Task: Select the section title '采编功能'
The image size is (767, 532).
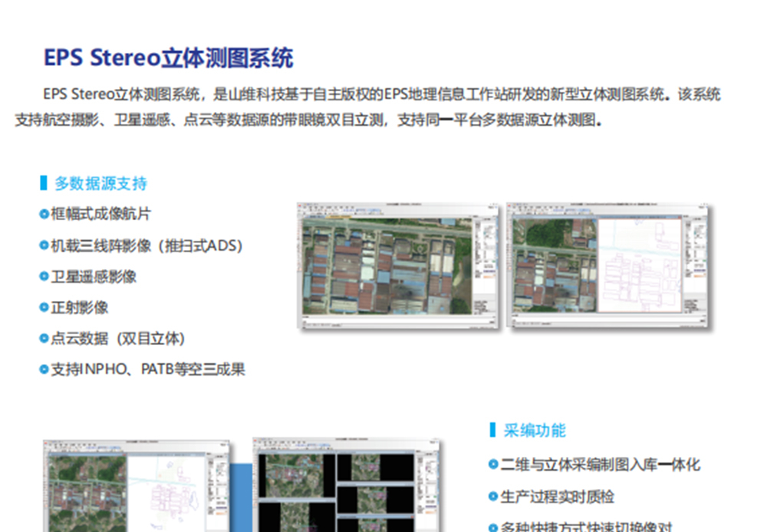Action: [x=535, y=430]
